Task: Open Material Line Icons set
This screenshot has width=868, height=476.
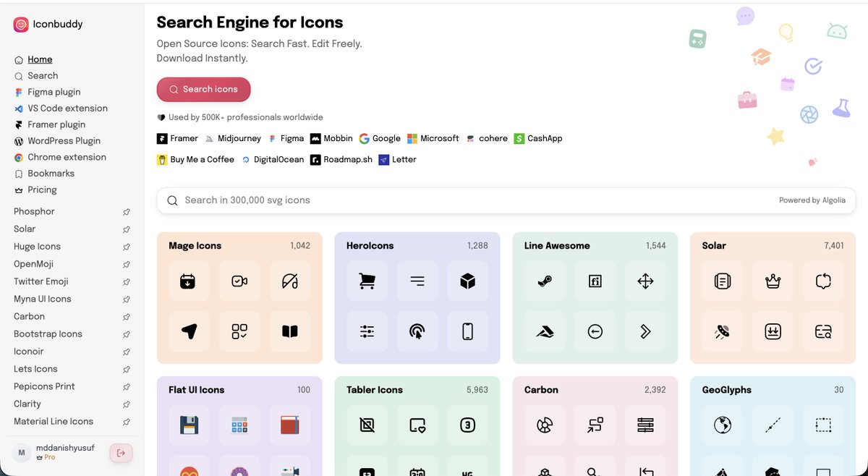Action: (x=54, y=421)
